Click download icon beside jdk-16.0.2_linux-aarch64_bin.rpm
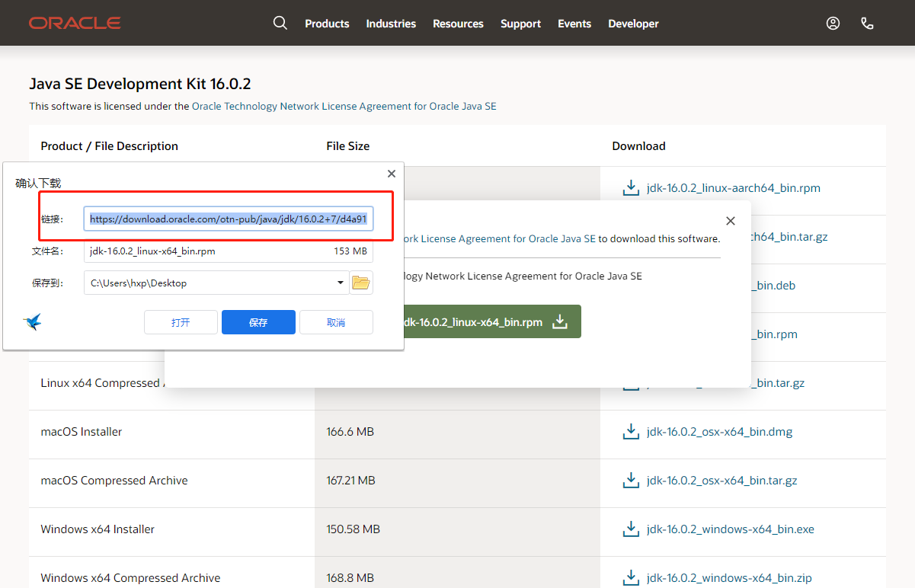The width and height of the screenshot is (915, 588). tap(631, 187)
